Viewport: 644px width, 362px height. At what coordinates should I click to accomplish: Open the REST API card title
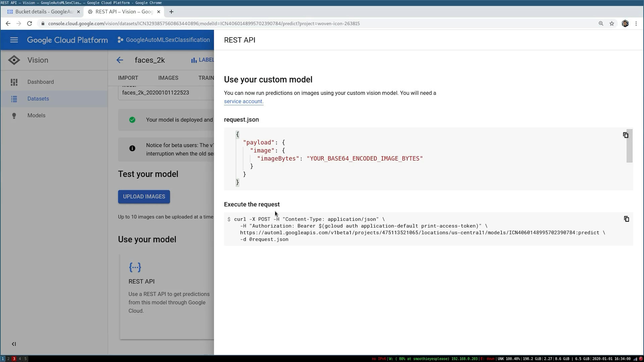pyautogui.click(x=142, y=282)
